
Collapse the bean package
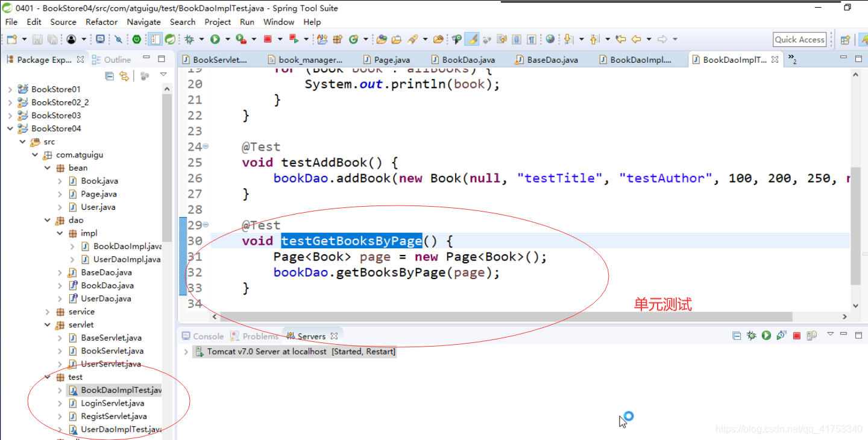(47, 168)
